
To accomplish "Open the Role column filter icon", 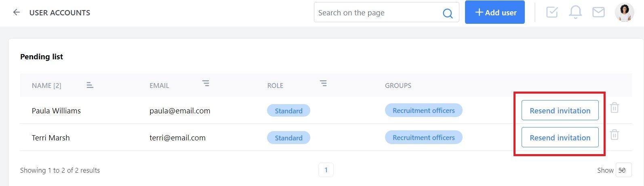I will [323, 84].
